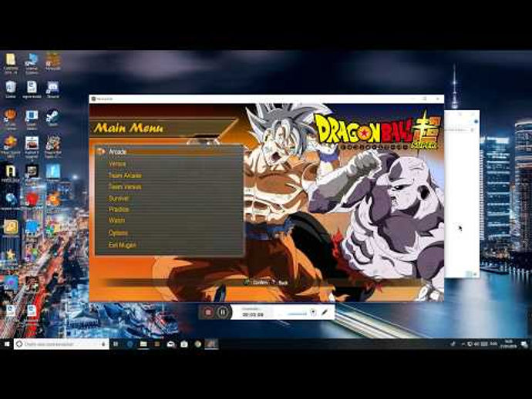
Task: Click the recorder pencil annotate icon
Action: (x=325, y=312)
